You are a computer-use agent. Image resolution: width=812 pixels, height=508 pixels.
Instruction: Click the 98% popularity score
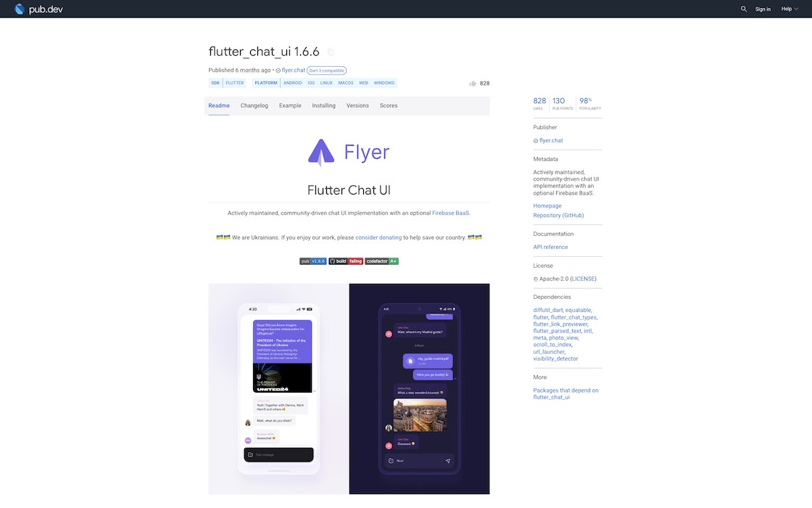590,103
